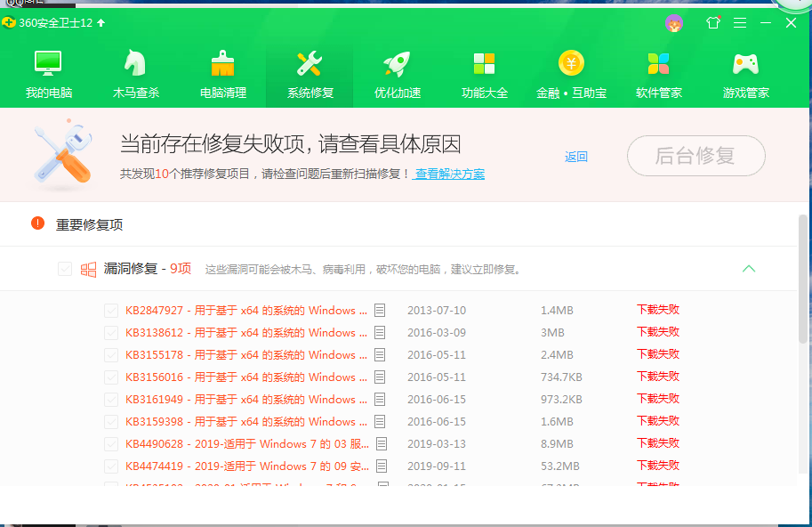This screenshot has width=812, height=527.
Task: Click the upgrade arrow beside version title
Action: (x=101, y=23)
